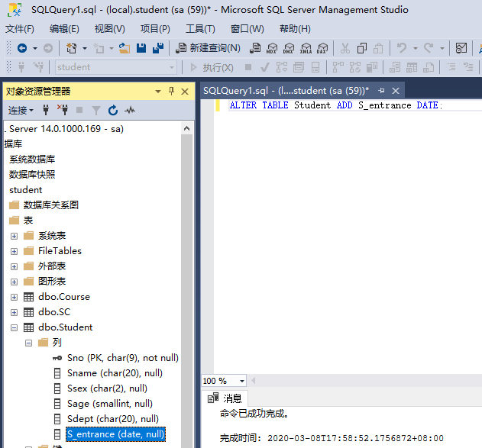Viewport: 482px width, 448px height.
Task: Click the redo arrow icon
Action: tap(429, 48)
